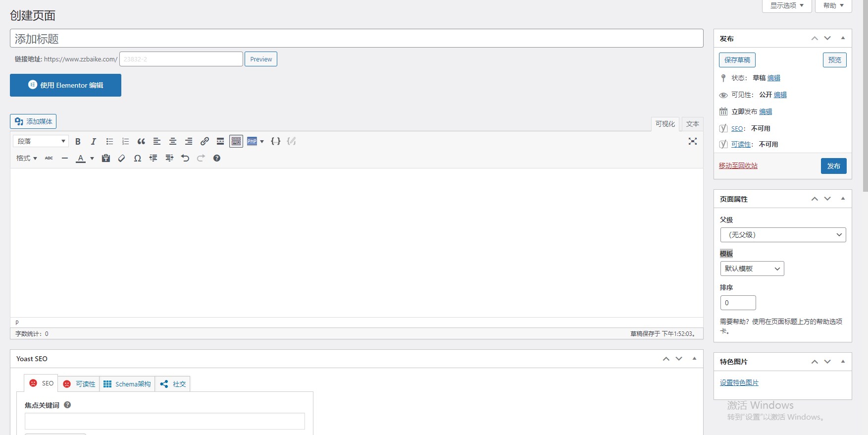The height and width of the screenshot is (435, 868).
Task: Select the SEO tab in Yoast
Action: tap(41, 383)
